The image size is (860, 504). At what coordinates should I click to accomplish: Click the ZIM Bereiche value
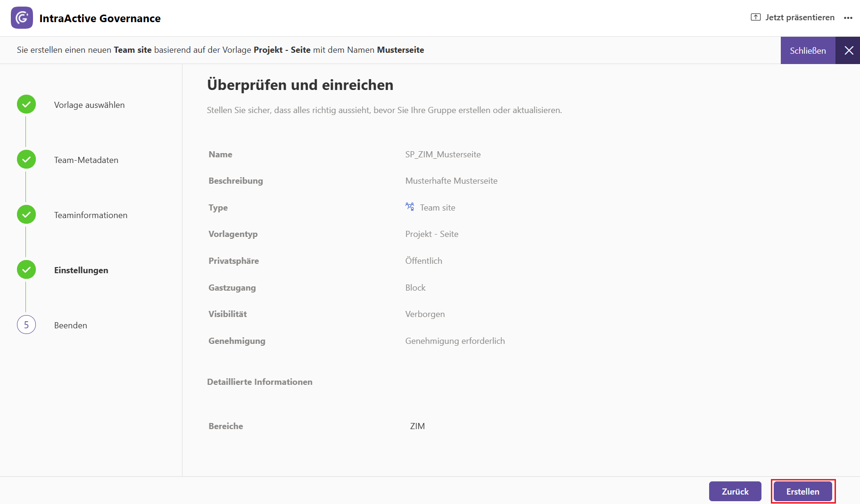(418, 426)
